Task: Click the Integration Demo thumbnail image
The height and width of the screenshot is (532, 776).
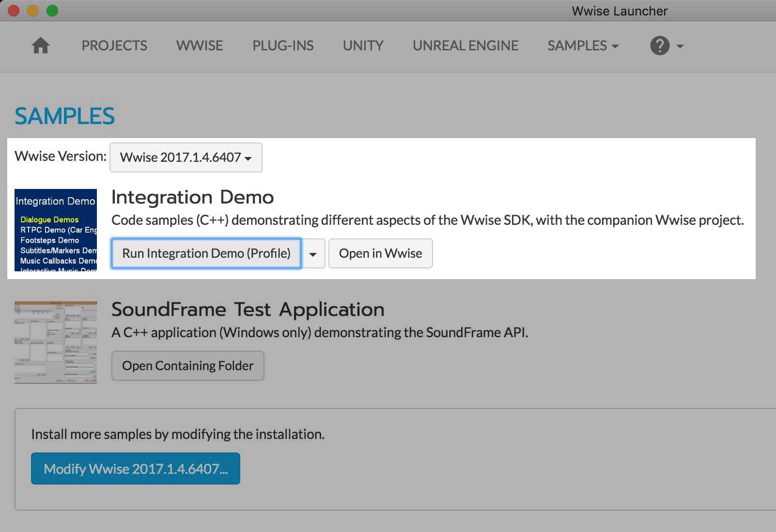Action: coord(56,230)
